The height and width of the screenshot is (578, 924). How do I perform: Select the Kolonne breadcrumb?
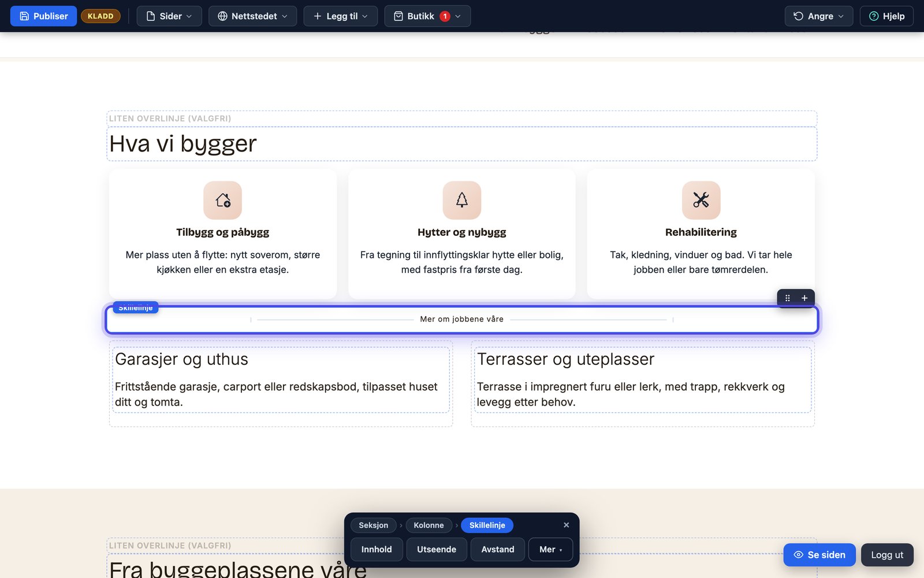click(x=429, y=525)
